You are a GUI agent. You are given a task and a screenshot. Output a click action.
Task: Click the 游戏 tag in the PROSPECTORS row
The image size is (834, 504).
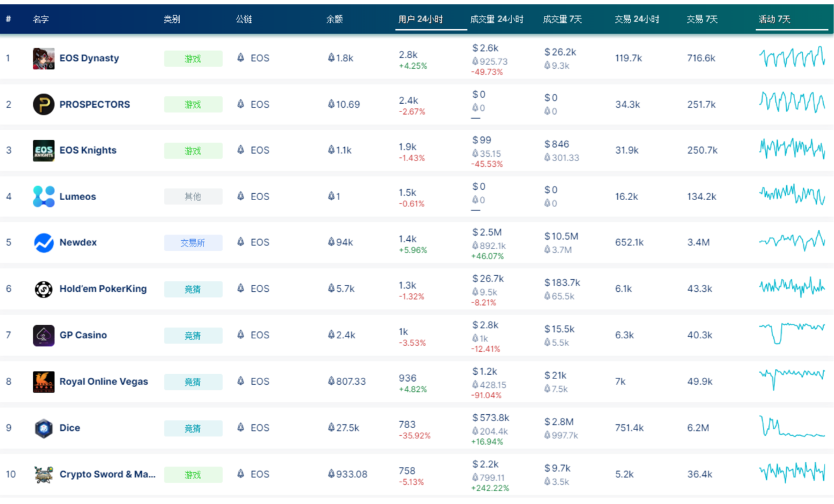tap(193, 104)
